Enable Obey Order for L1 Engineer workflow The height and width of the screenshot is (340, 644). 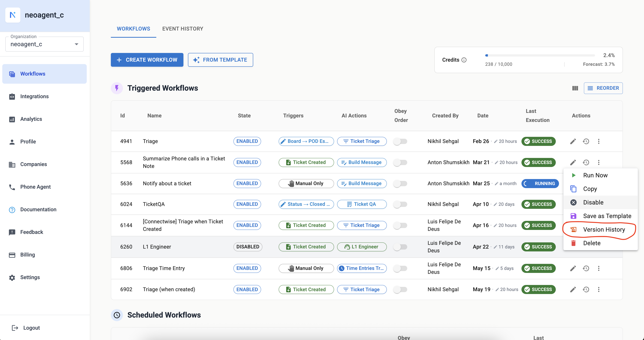tap(400, 247)
